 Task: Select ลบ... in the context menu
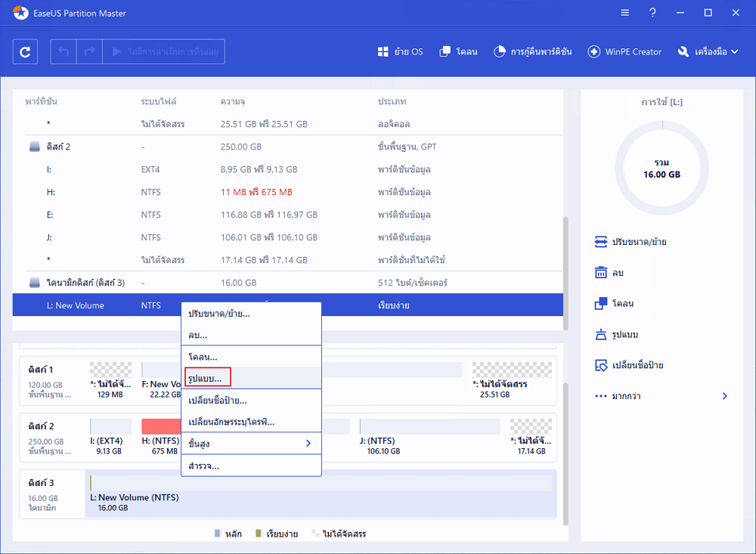click(251, 335)
